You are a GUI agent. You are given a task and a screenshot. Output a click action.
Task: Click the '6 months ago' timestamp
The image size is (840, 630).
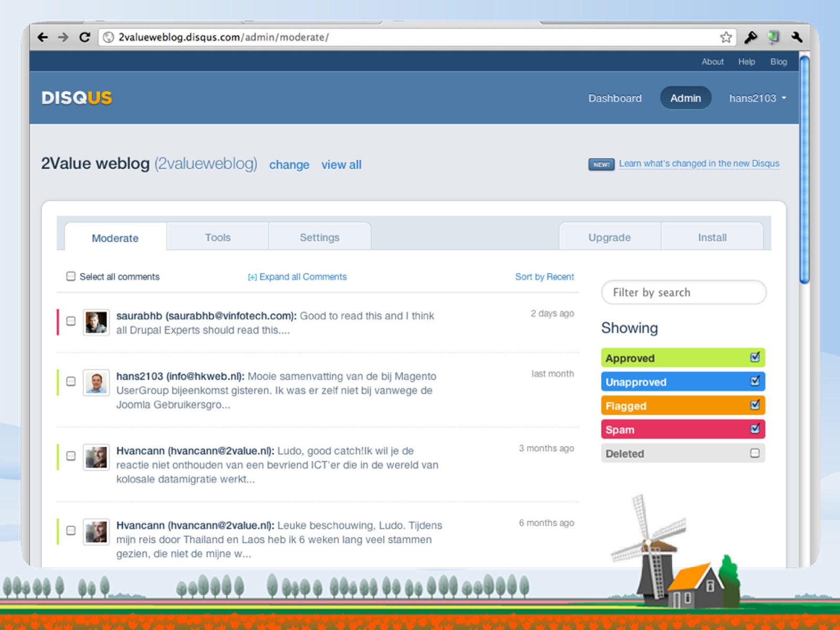[x=547, y=523]
